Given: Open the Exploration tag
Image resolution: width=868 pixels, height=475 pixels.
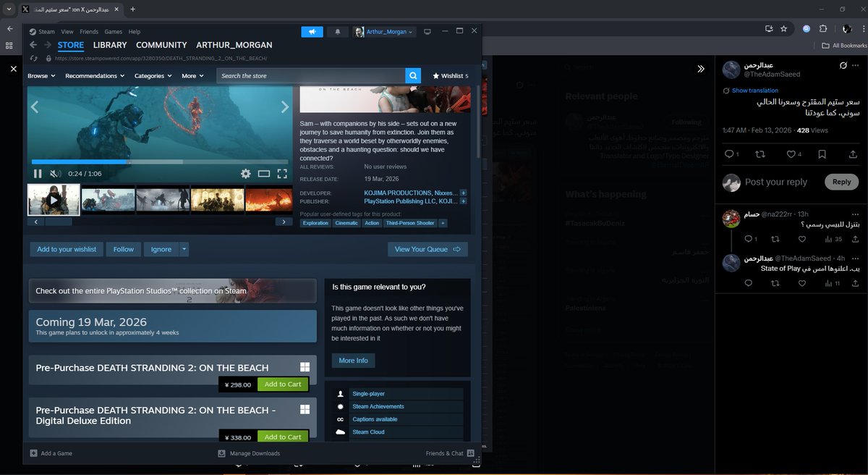Looking at the screenshot, I should point(316,223).
